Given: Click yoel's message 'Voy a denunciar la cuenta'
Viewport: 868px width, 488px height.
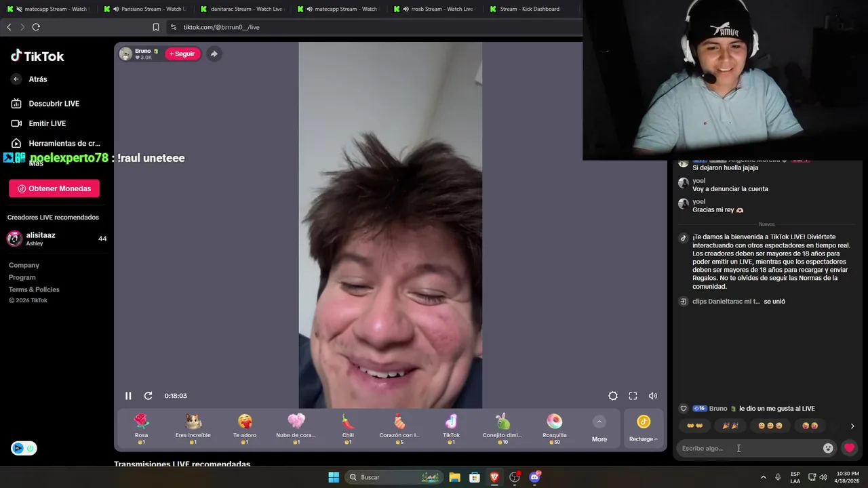Looking at the screenshot, I should click(730, 189).
